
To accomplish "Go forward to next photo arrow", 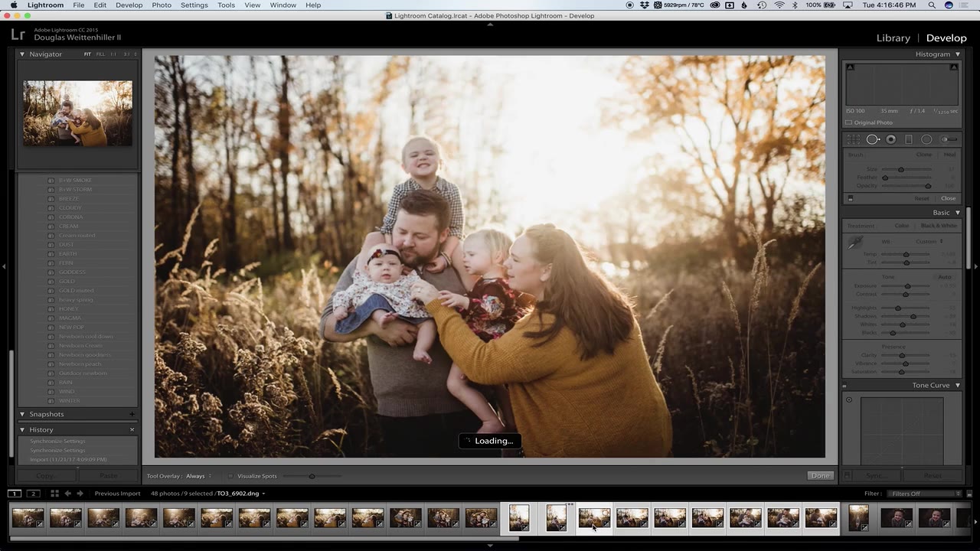I will [80, 494].
